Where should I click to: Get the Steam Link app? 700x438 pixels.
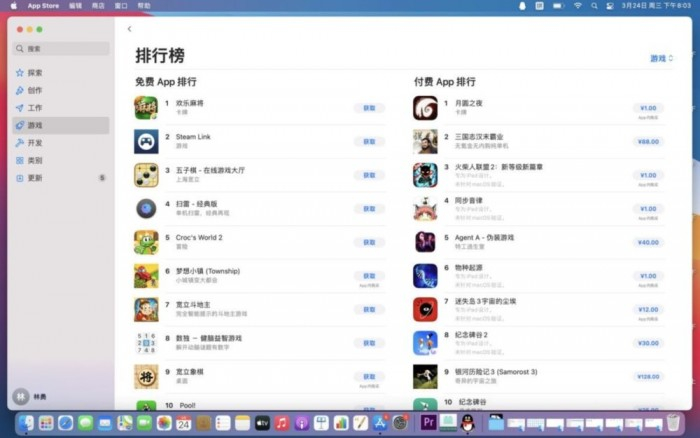coord(369,142)
